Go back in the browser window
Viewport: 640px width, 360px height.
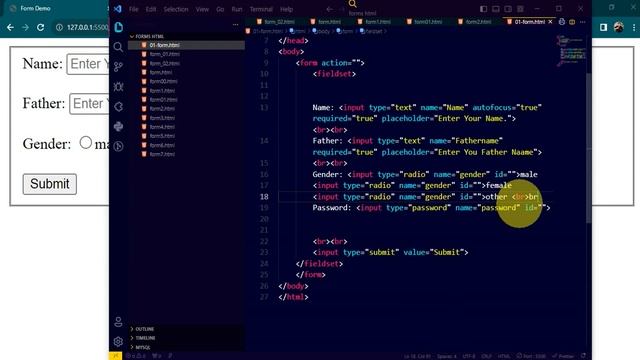[x=10, y=27]
